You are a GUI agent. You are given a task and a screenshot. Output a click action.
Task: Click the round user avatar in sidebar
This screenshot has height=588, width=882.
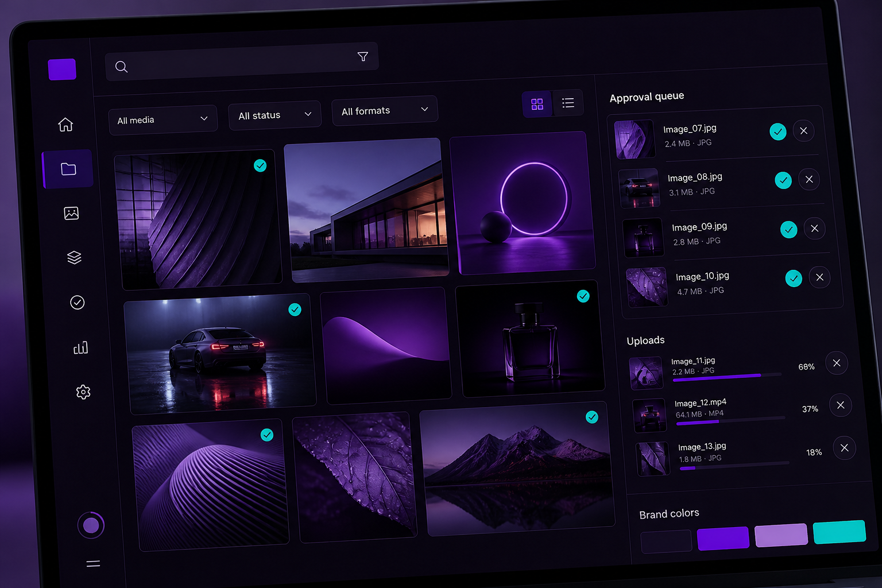(x=91, y=525)
